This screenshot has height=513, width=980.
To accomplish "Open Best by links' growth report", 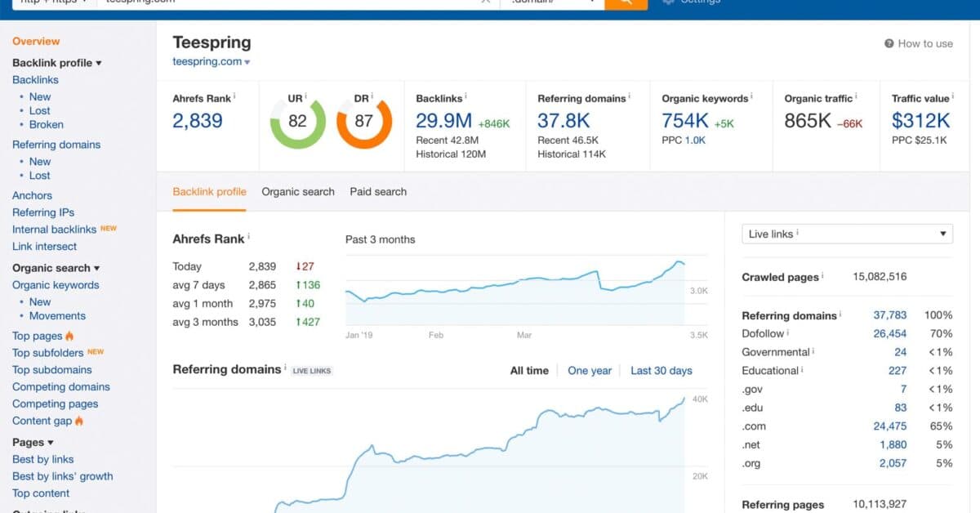I will pyautogui.click(x=63, y=476).
